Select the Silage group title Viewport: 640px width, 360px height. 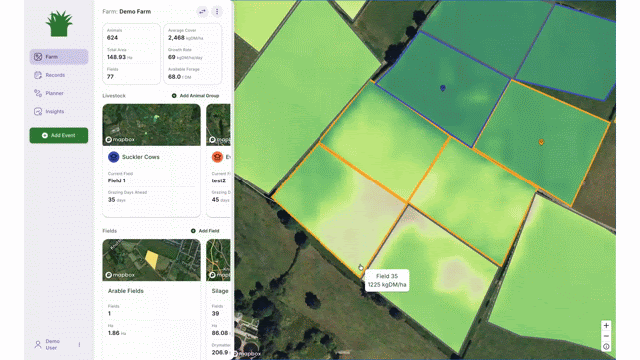tap(220, 291)
